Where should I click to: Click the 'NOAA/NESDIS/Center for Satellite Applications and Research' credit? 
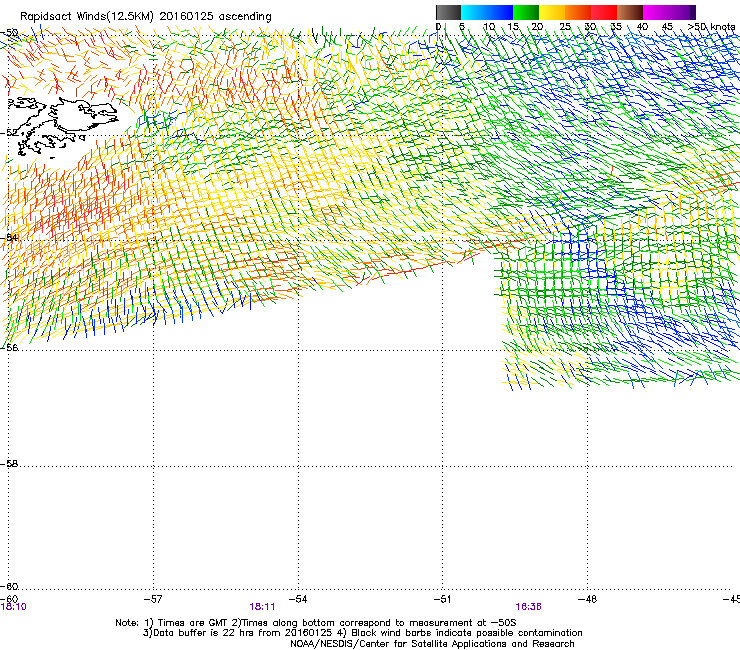(x=432, y=644)
